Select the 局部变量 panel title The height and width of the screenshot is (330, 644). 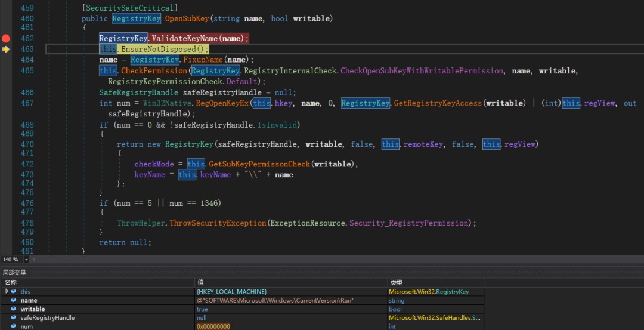pyautogui.click(x=14, y=272)
